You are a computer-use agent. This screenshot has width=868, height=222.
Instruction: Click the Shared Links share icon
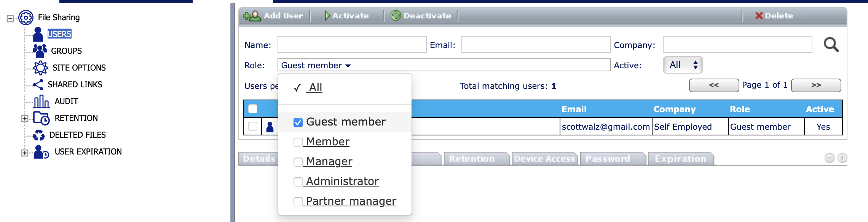(38, 85)
